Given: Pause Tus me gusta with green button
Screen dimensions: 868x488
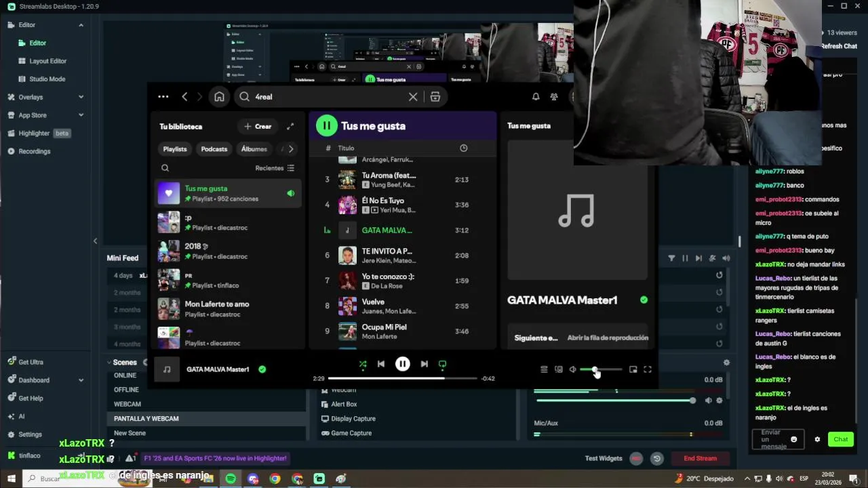Looking at the screenshot, I should (x=327, y=125).
